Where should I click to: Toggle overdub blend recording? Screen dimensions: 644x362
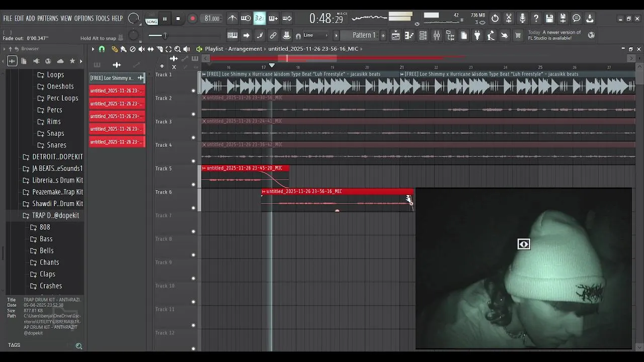273,19
